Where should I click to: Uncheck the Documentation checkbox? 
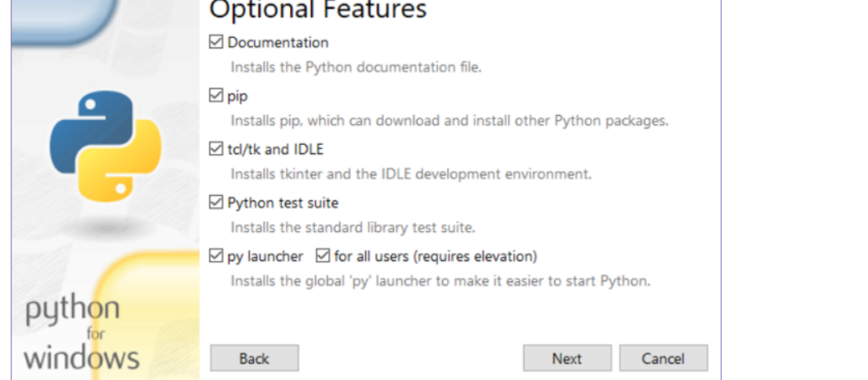point(217,42)
